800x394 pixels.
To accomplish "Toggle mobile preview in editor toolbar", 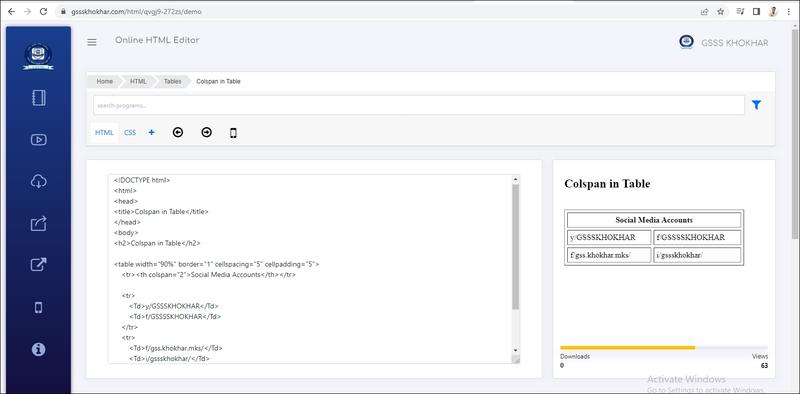I will [x=233, y=133].
